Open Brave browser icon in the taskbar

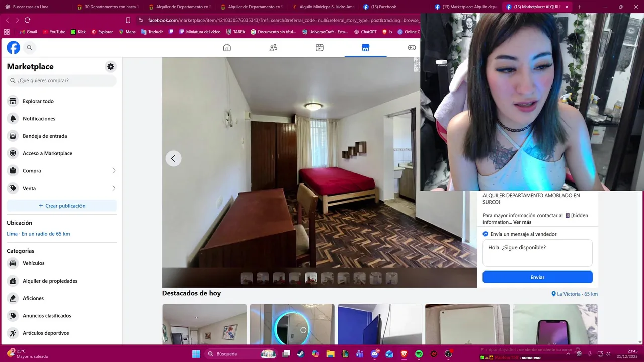click(404, 354)
